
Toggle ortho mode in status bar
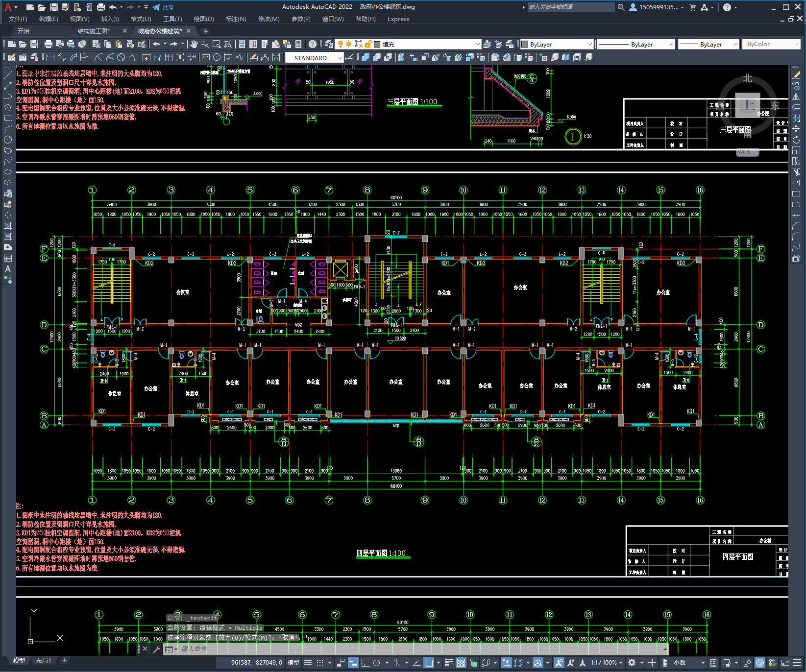(x=366, y=663)
